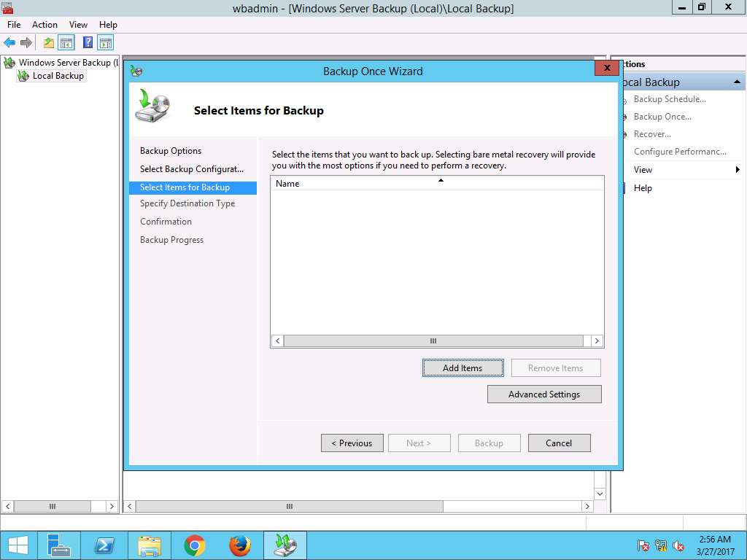747x560 pixels.
Task: Close the Backup Once Wizard dialog
Action: click(x=606, y=68)
